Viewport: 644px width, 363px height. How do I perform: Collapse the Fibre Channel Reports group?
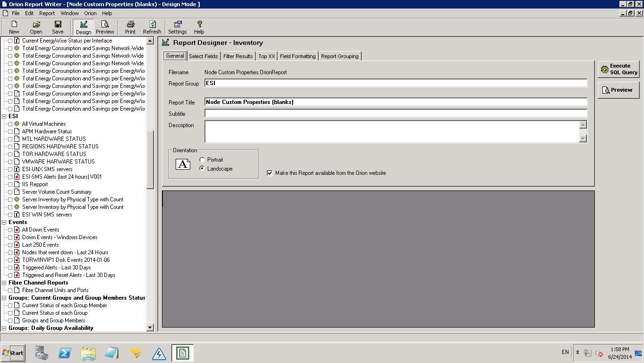pos(4,283)
